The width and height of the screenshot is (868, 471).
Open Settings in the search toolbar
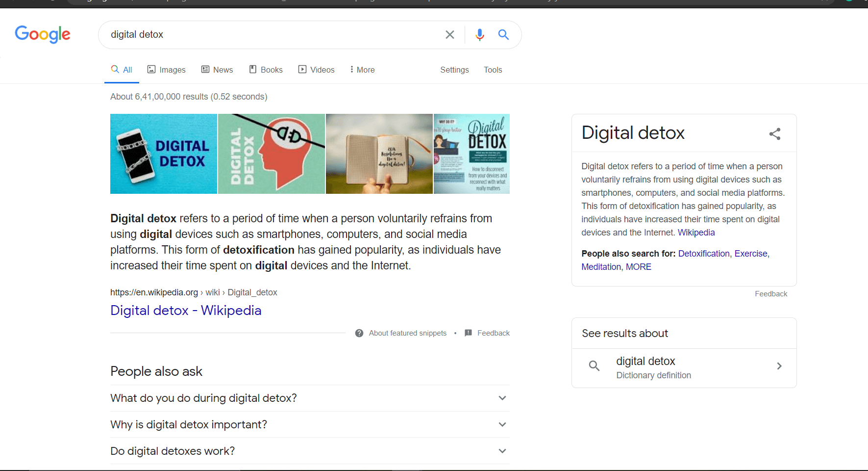pyautogui.click(x=454, y=70)
